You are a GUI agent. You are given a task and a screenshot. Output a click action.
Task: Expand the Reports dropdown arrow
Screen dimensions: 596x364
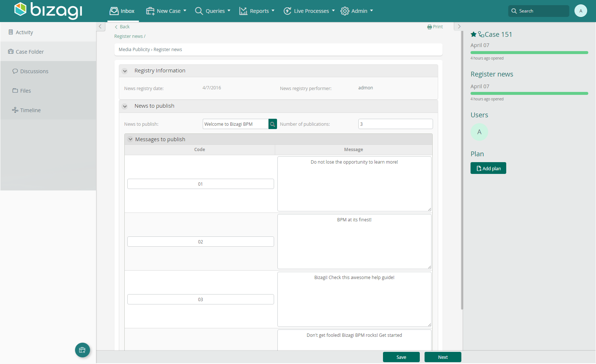(273, 11)
